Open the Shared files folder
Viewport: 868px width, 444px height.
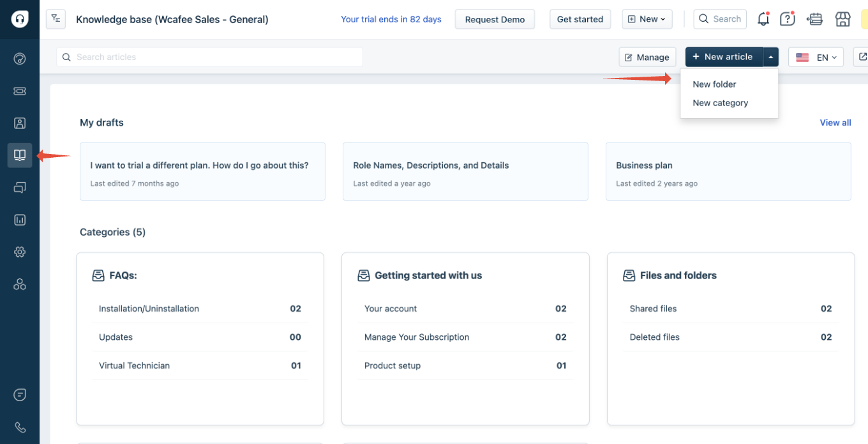click(731, 309)
